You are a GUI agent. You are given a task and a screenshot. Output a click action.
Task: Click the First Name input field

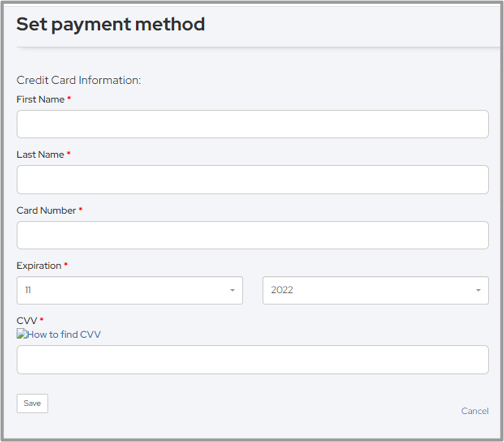click(253, 124)
